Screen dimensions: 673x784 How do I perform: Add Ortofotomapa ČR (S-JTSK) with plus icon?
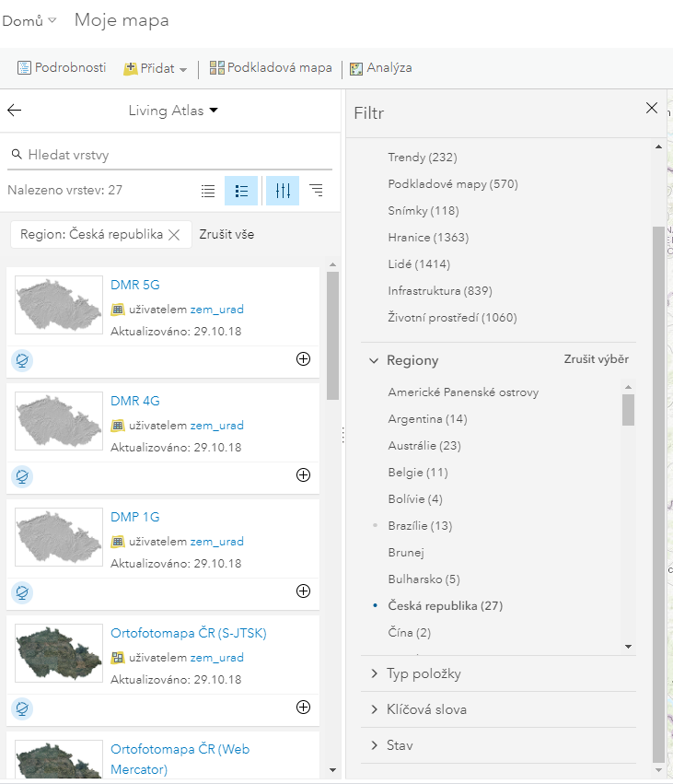[303, 707]
